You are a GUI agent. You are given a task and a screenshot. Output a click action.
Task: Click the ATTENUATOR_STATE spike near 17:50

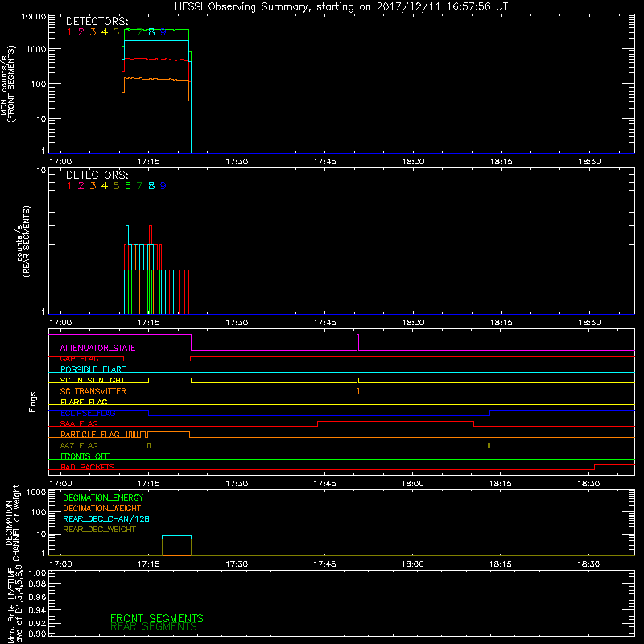coord(357,343)
